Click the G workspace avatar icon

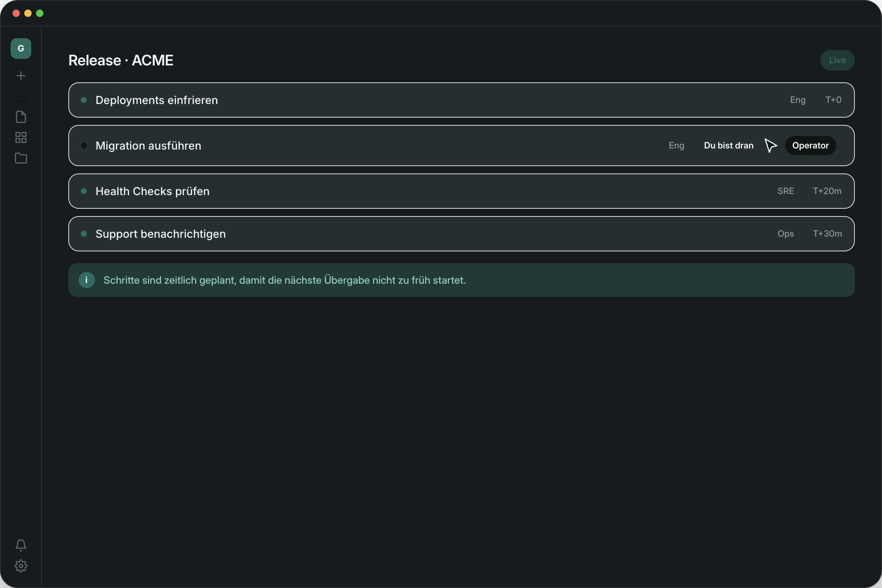click(x=21, y=49)
